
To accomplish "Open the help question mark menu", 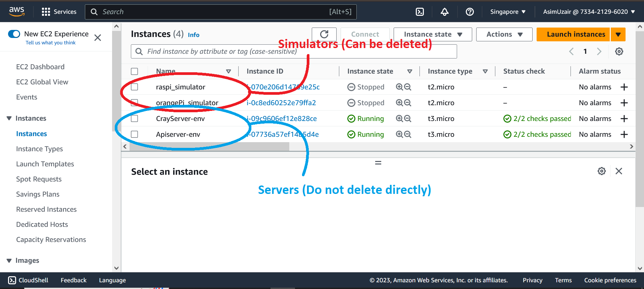I will point(470,12).
